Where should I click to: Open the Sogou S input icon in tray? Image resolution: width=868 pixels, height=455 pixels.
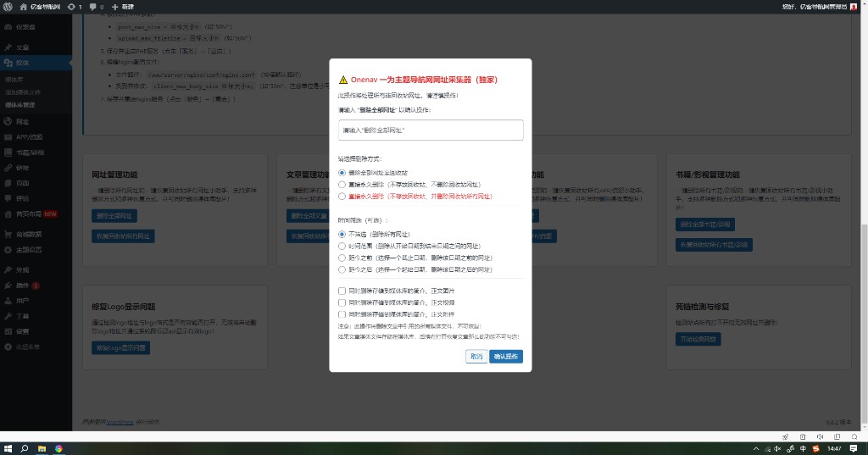tap(815, 448)
